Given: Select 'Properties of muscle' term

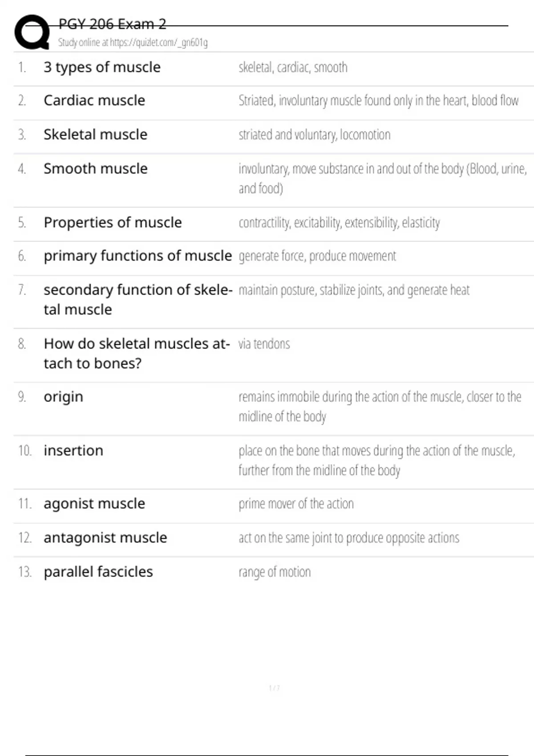Looking at the screenshot, I should pyautogui.click(x=113, y=222).
